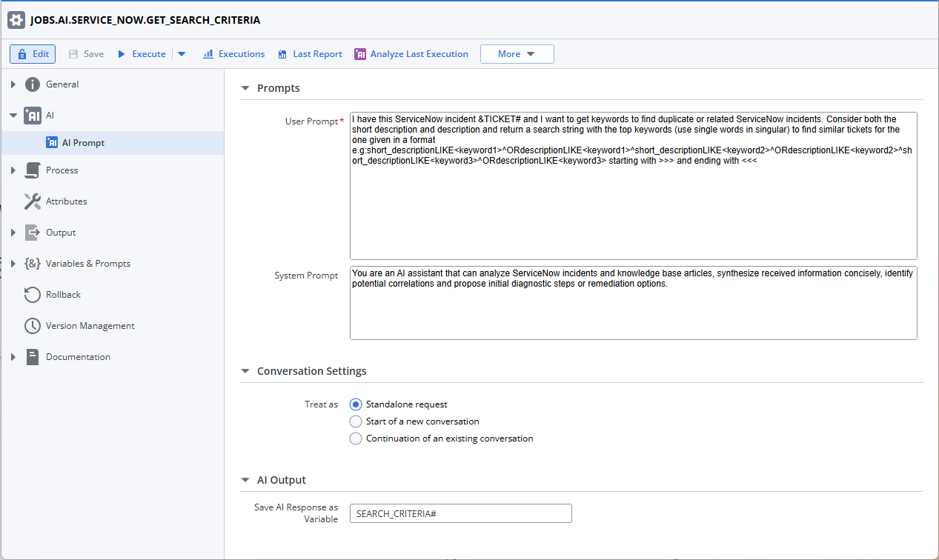
Task: Click the Save toolbar button
Action: click(x=86, y=54)
